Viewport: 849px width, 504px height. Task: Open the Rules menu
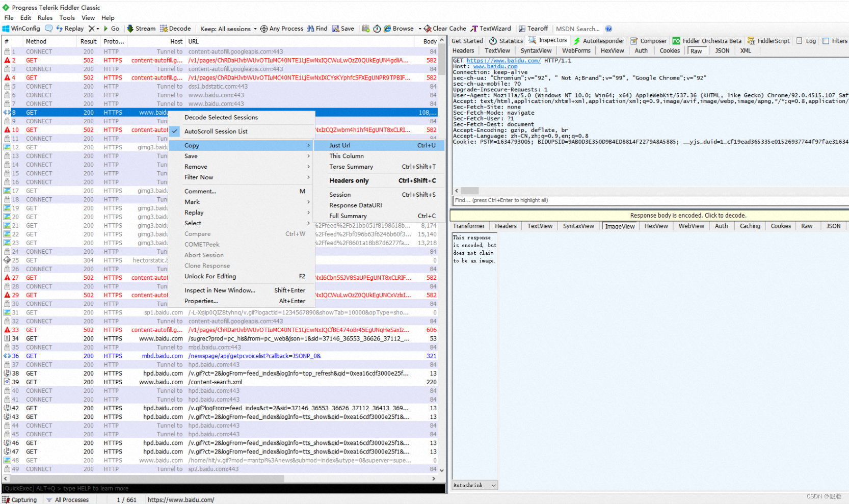(45, 18)
